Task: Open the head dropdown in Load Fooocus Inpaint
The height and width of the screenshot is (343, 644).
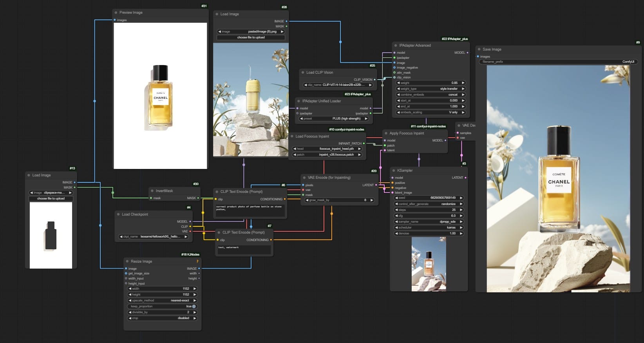Action: 327,149
